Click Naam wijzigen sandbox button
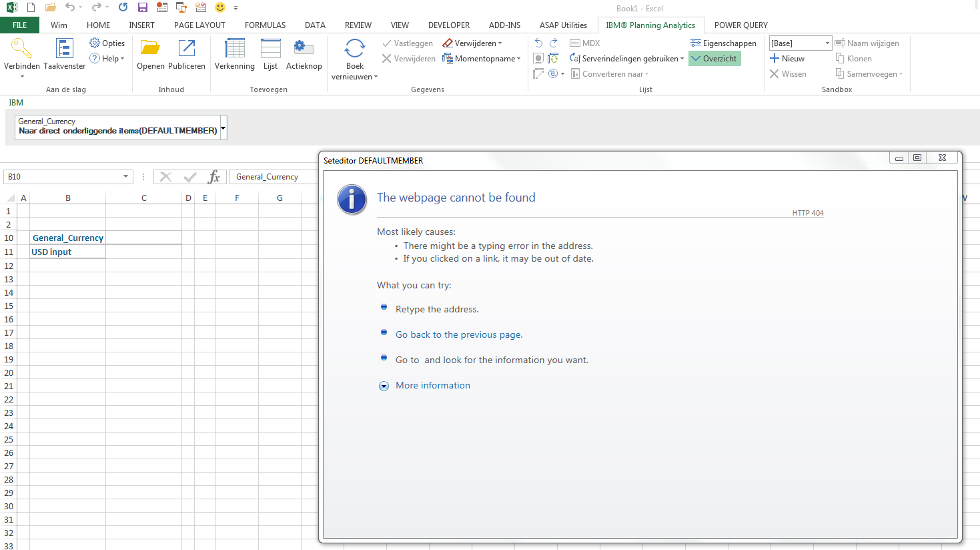This screenshot has height=550, width=980. point(867,43)
